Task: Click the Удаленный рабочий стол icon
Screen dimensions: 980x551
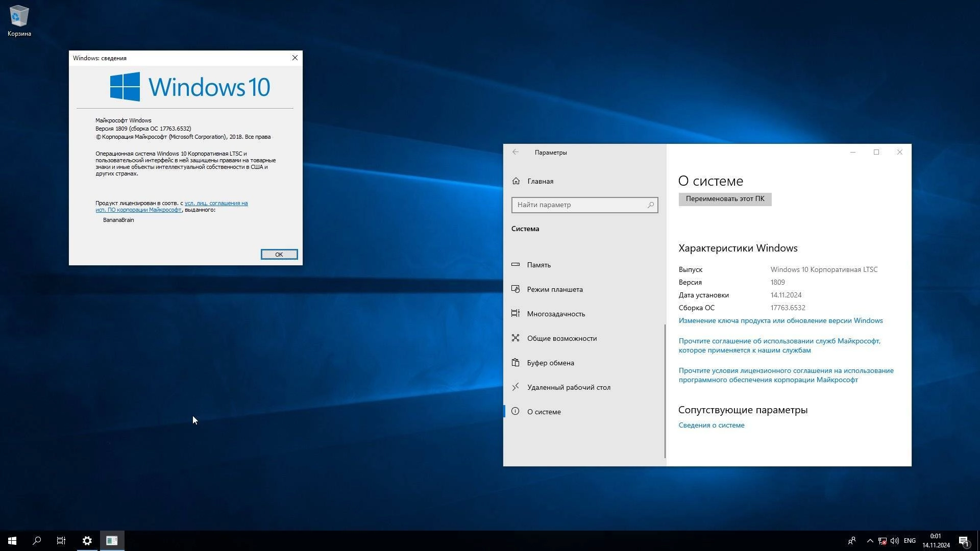Action: click(x=516, y=387)
